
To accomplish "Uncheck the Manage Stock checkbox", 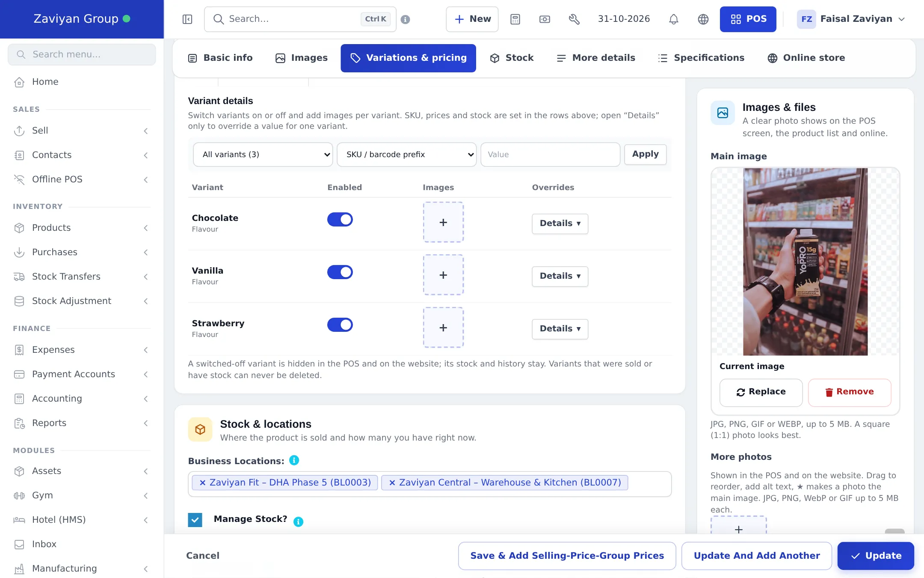I will coord(195,520).
